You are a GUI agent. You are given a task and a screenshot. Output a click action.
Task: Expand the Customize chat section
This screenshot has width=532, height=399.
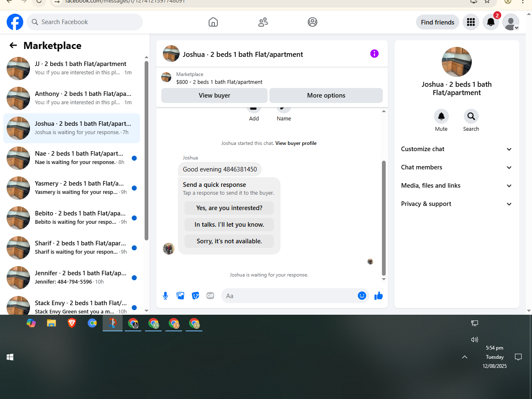pos(456,149)
